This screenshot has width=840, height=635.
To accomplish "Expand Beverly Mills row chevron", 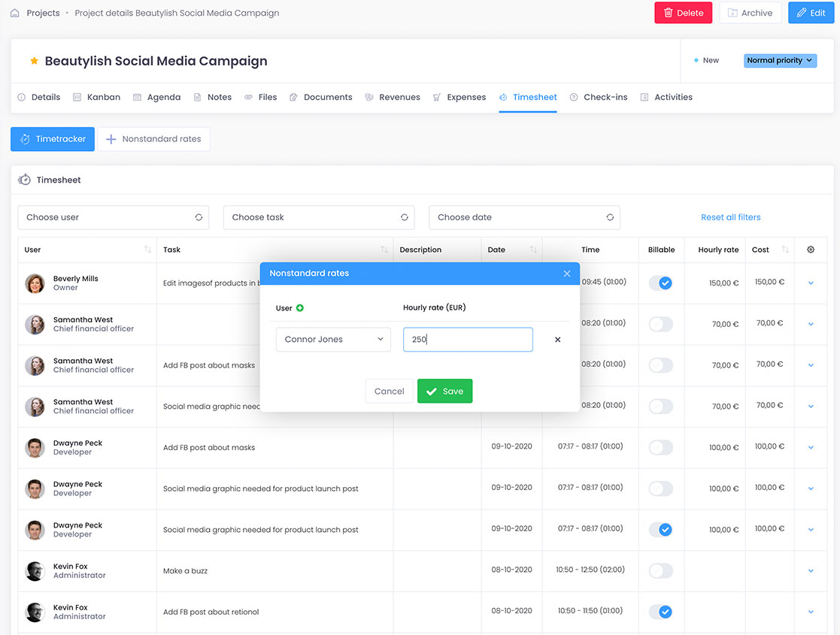I will [811, 283].
